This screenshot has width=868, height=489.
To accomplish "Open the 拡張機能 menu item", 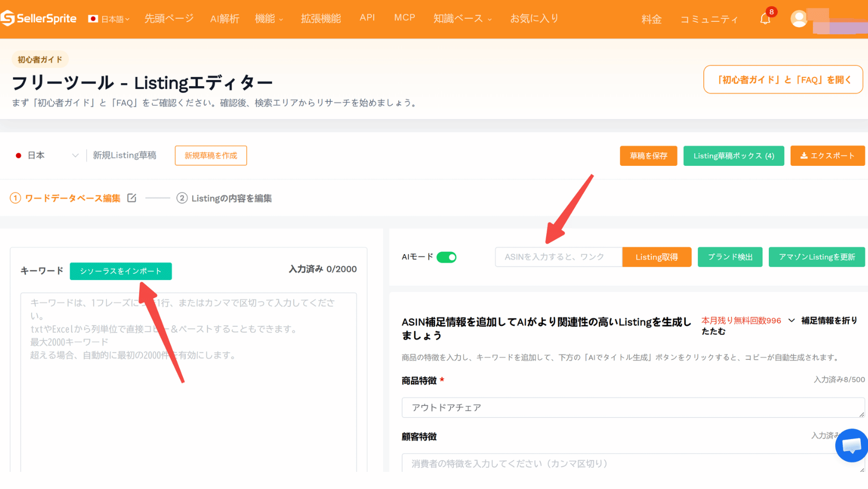I will (x=321, y=19).
